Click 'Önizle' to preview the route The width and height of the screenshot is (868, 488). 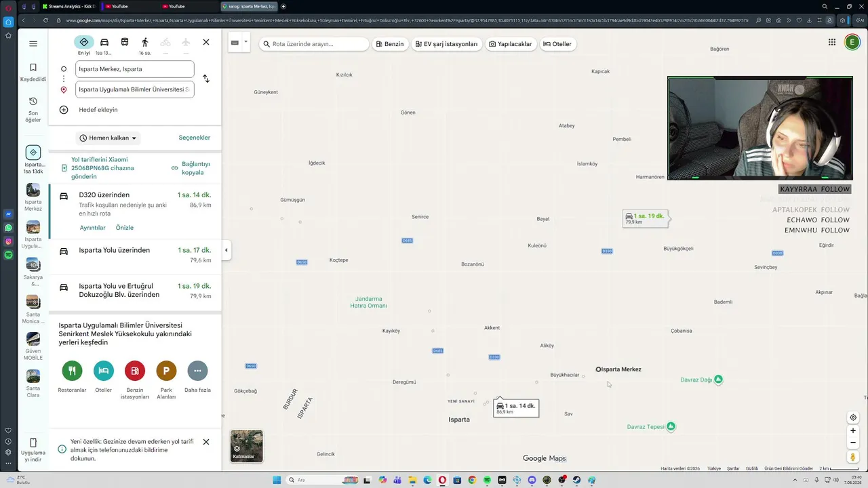[124, 228]
